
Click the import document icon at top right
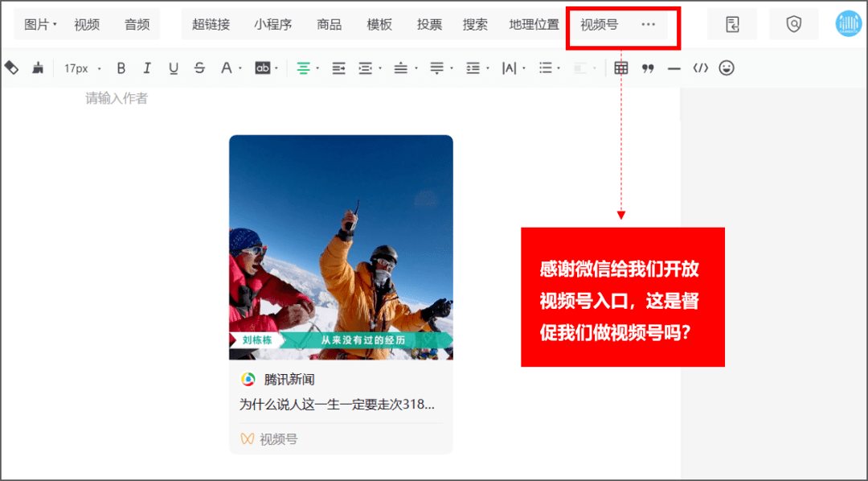coord(731,23)
